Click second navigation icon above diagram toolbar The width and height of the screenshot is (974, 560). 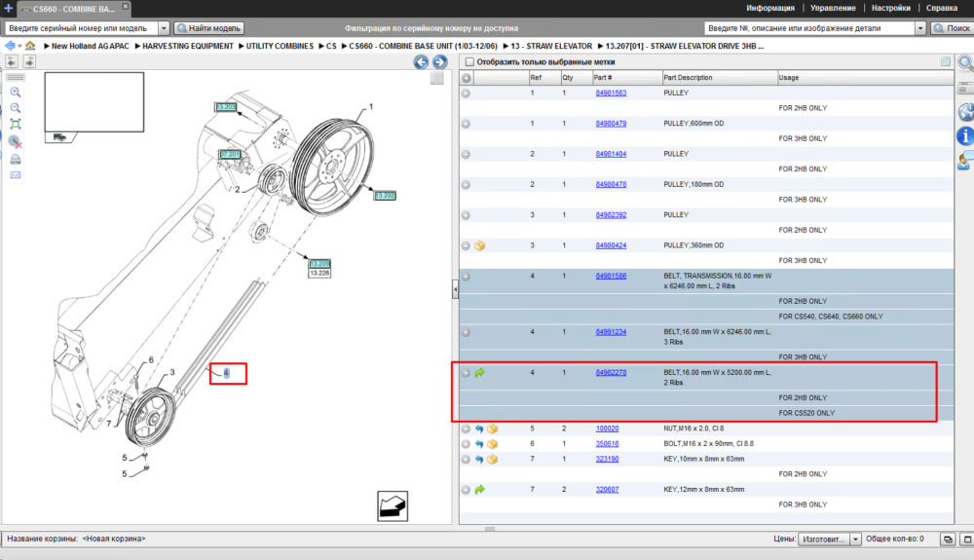pos(29,61)
